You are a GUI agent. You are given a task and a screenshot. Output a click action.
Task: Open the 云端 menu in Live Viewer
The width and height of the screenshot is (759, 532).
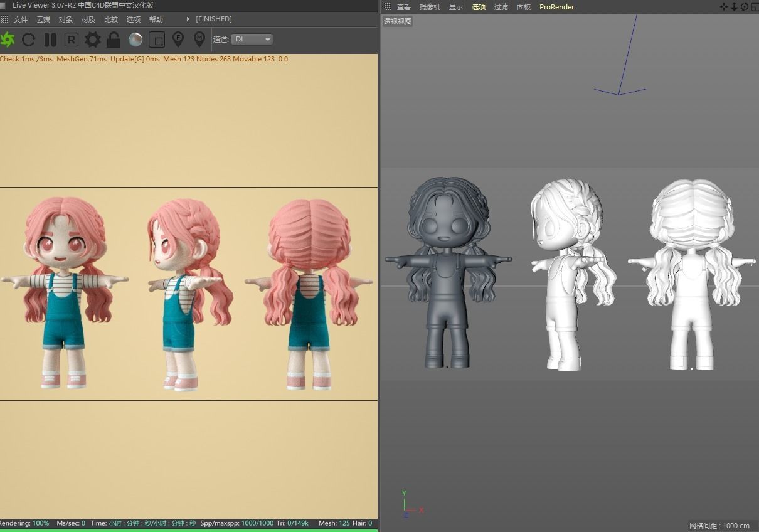(43, 19)
